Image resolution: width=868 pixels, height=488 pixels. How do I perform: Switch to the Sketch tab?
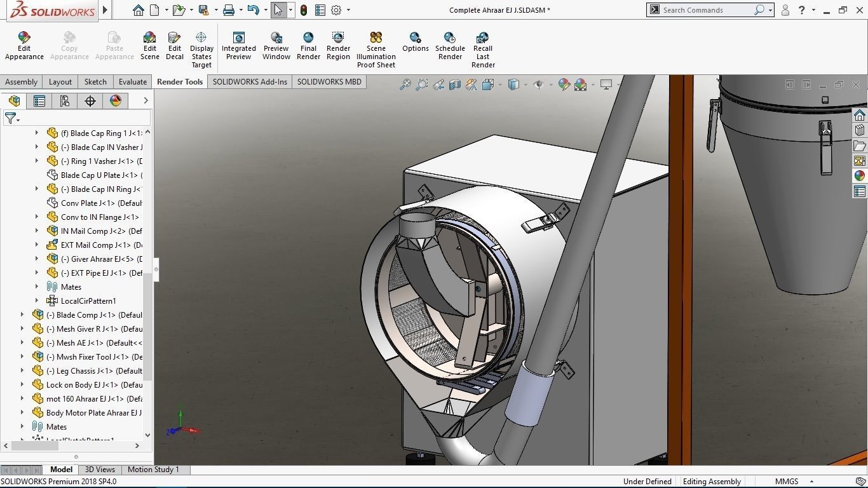pos(95,82)
